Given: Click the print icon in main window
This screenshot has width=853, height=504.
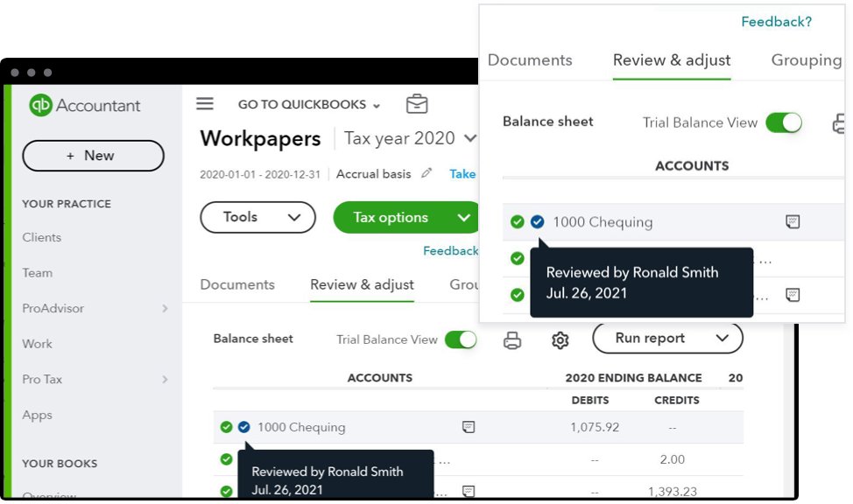Looking at the screenshot, I should click(512, 340).
